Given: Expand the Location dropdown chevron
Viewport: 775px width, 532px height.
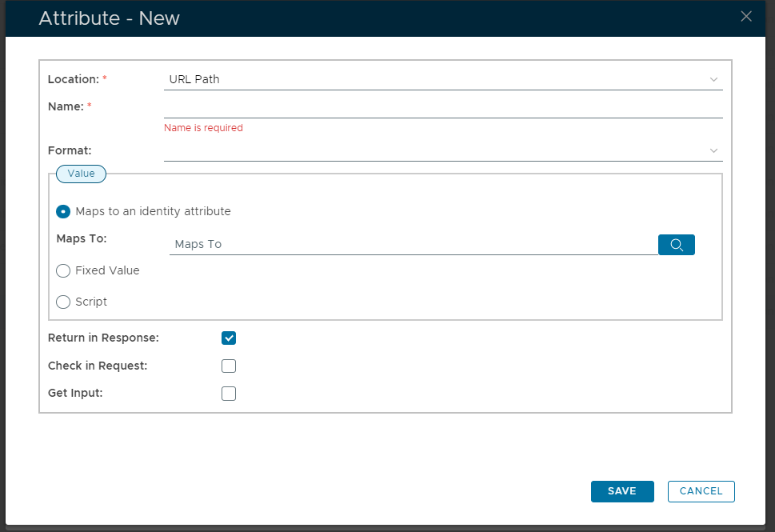Looking at the screenshot, I should coord(713,79).
